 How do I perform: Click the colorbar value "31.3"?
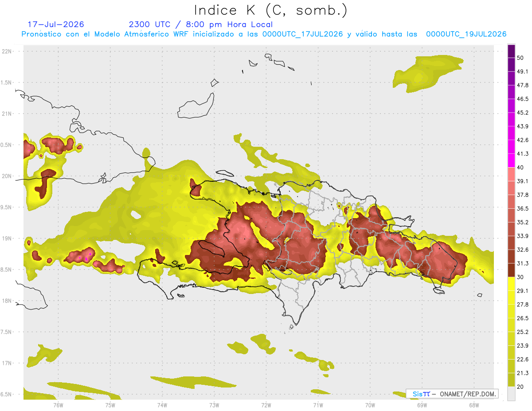tap(522, 264)
